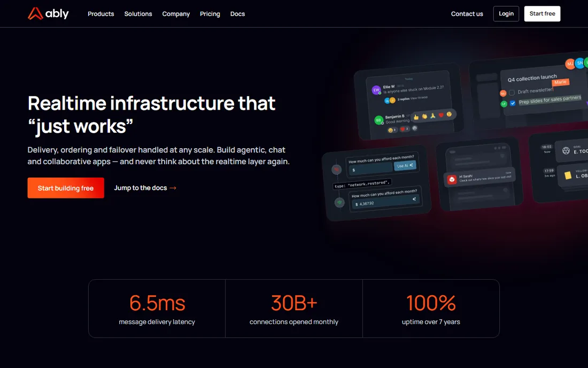Click the arrow beside Jump to the docs
The height and width of the screenshot is (368, 588).
click(173, 188)
